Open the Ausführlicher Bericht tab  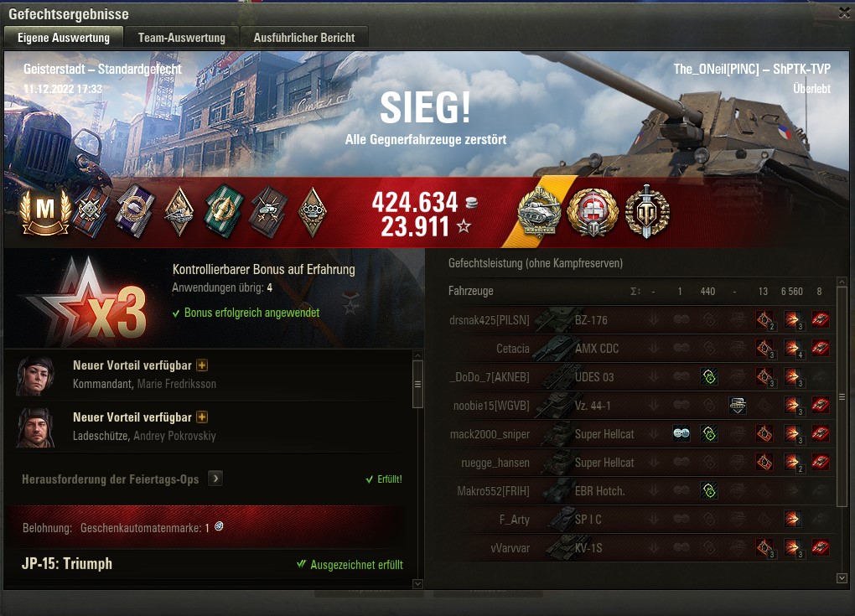(303, 38)
